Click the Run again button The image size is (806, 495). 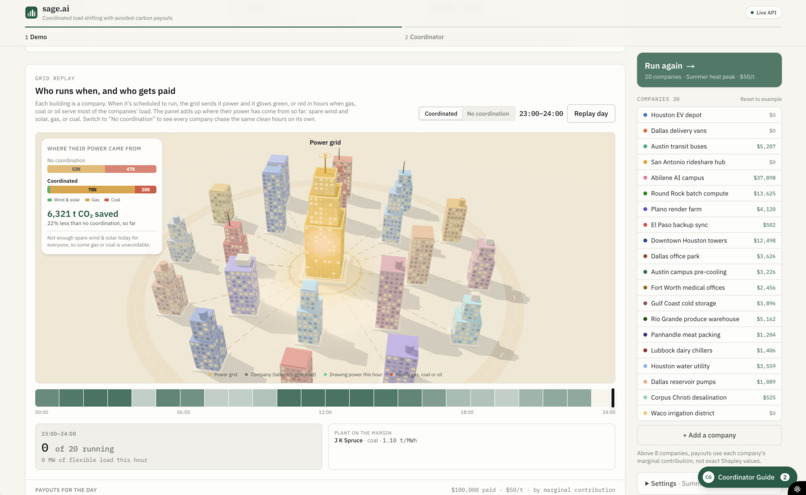point(709,70)
